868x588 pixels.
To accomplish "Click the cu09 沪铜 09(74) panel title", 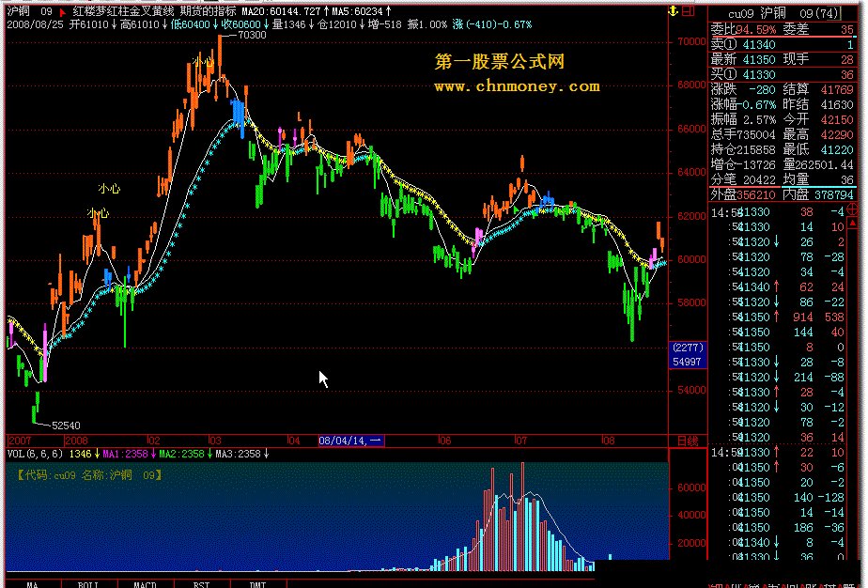I will pos(783,13).
